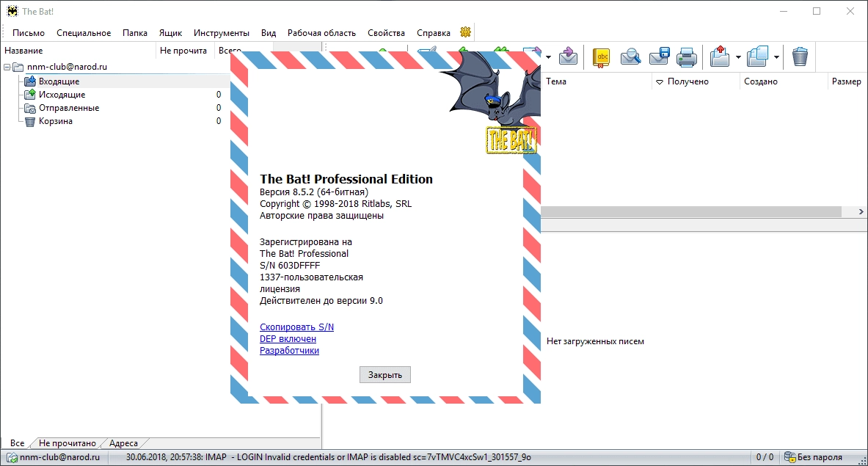Sort messages by Тема column

(x=597, y=81)
